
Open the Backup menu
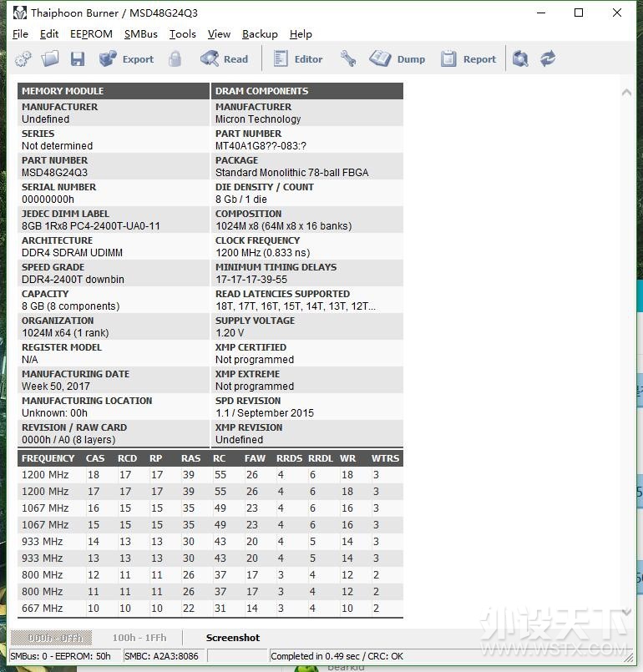pos(260,34)
